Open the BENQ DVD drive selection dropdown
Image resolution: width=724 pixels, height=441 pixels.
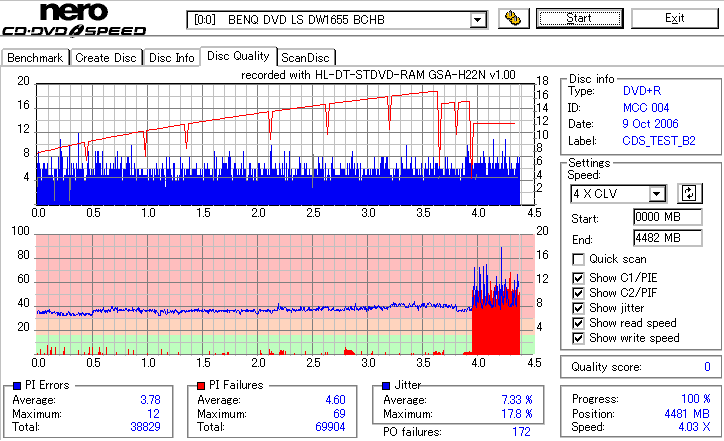click(x=477, y=20)
